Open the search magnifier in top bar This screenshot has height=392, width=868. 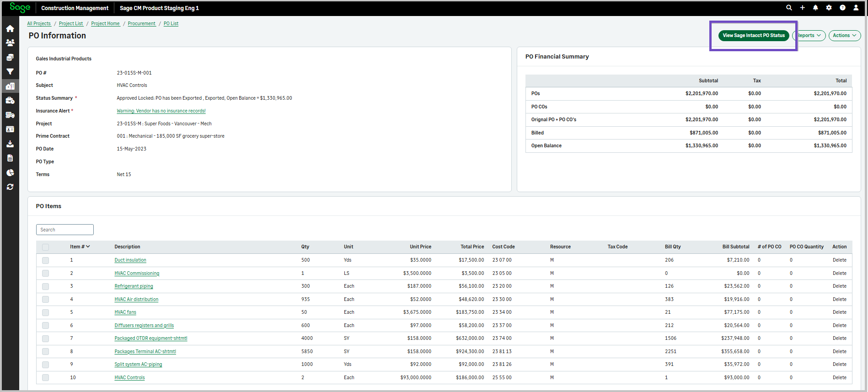pyautogui.click(x=789, y=8)
